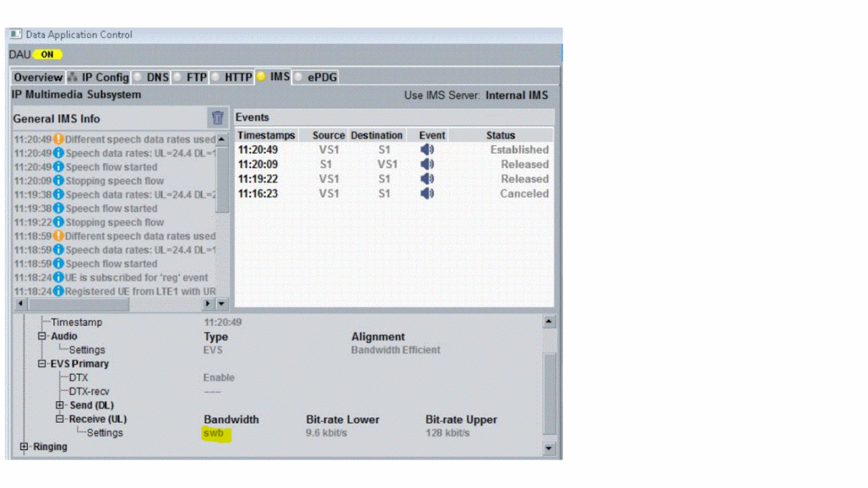Click info icon beside 'Stopping speech flow' at 11:20:09
Viewport: 868px width, 488px height.
(58, 181)
